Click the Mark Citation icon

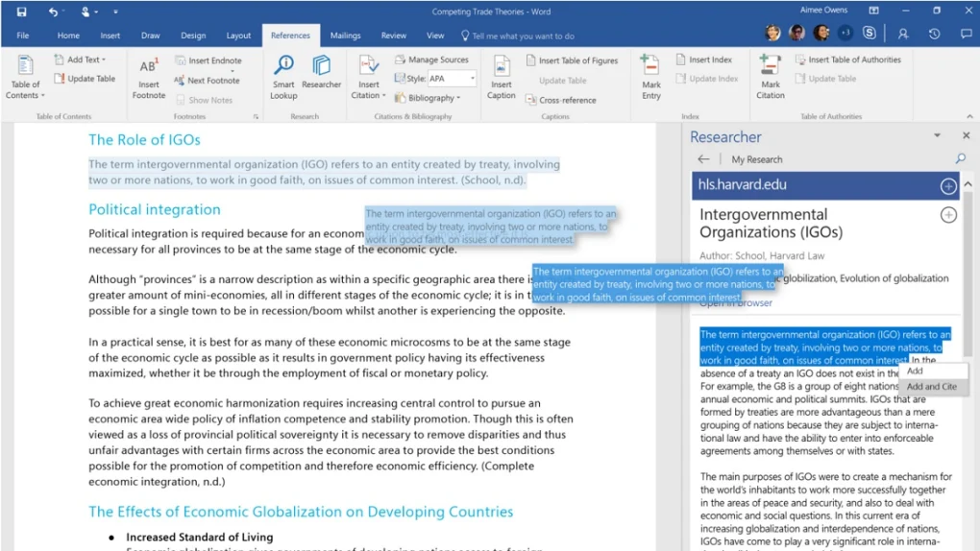click(770, 65)
